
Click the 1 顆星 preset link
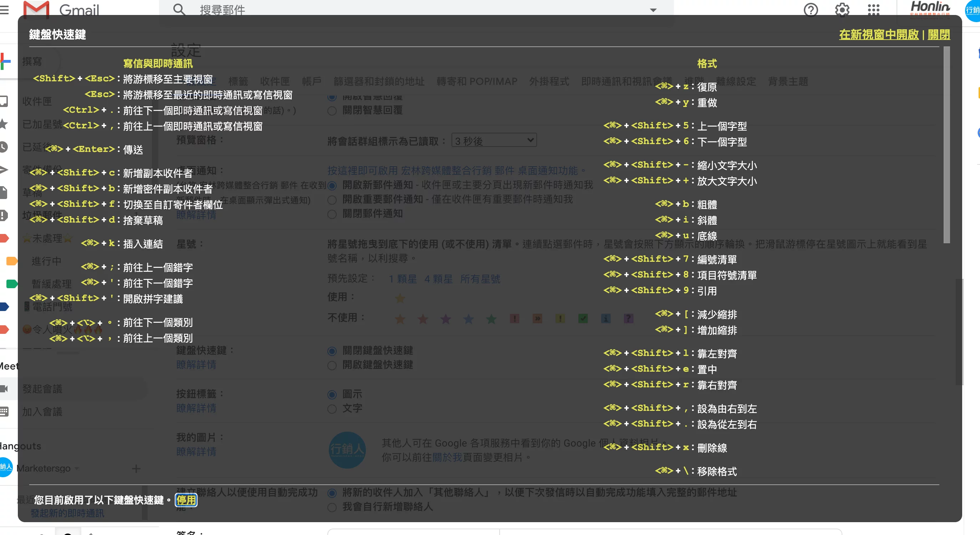coord(403,279)
